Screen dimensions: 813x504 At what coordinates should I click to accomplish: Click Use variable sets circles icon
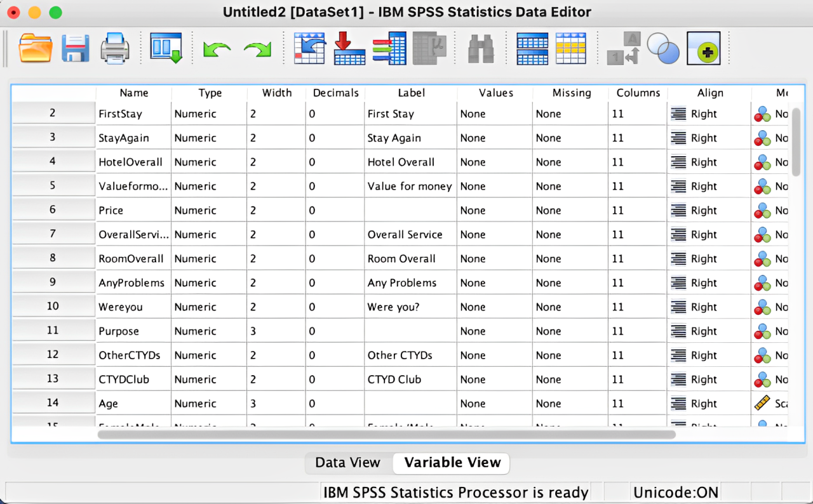(663, 48)
